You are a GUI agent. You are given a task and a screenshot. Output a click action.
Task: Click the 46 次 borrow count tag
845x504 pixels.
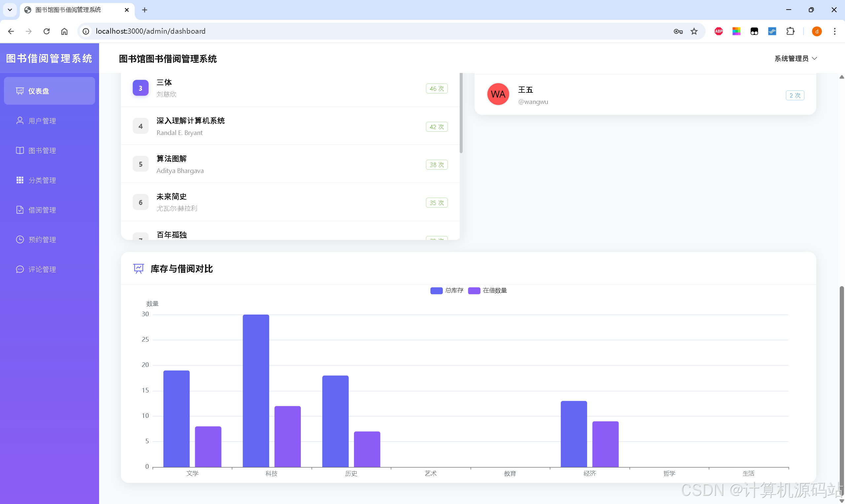(x=436, y=89)
